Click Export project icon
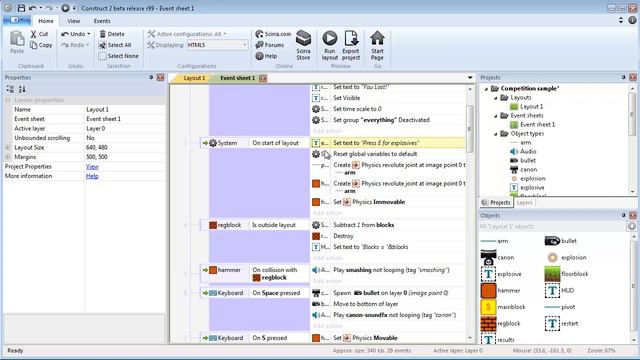This screenshot has height=360, width=640. [x=351, y=38]
